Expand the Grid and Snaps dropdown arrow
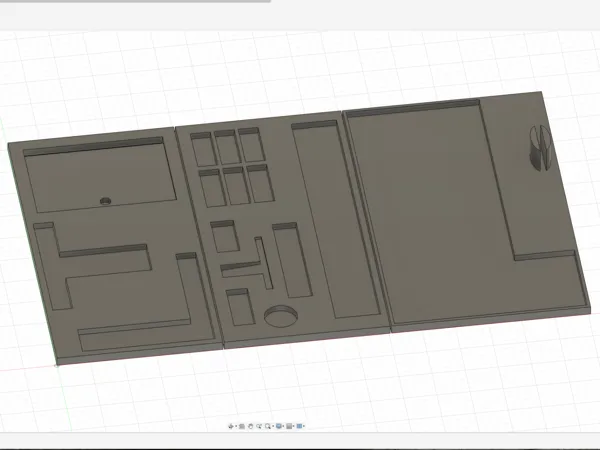This screenshot has height=450, width=600. click(x=293, y=426)
